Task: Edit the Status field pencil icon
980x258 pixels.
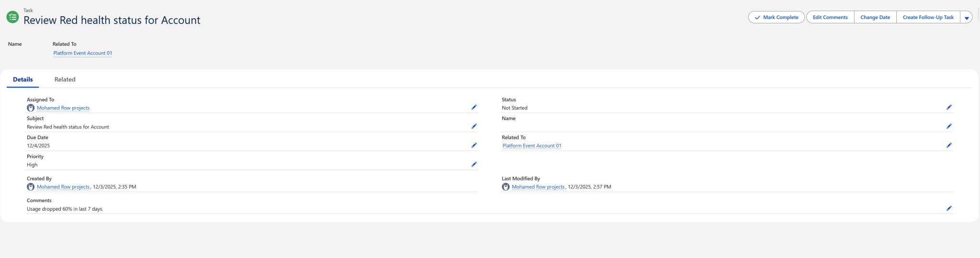Action: coord(949,107)
